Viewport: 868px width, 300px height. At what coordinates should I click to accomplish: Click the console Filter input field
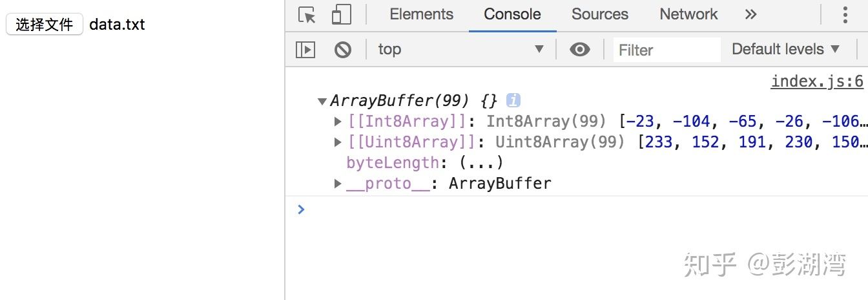pos(665,50)
